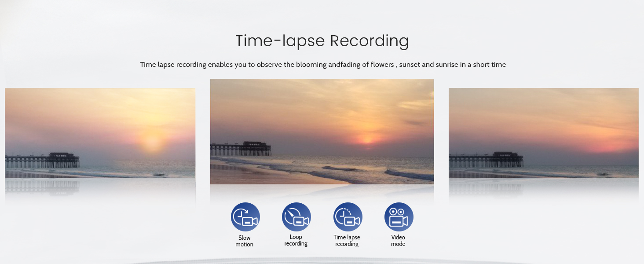Open the left sunset thumbnail

[x=100, y=132]
